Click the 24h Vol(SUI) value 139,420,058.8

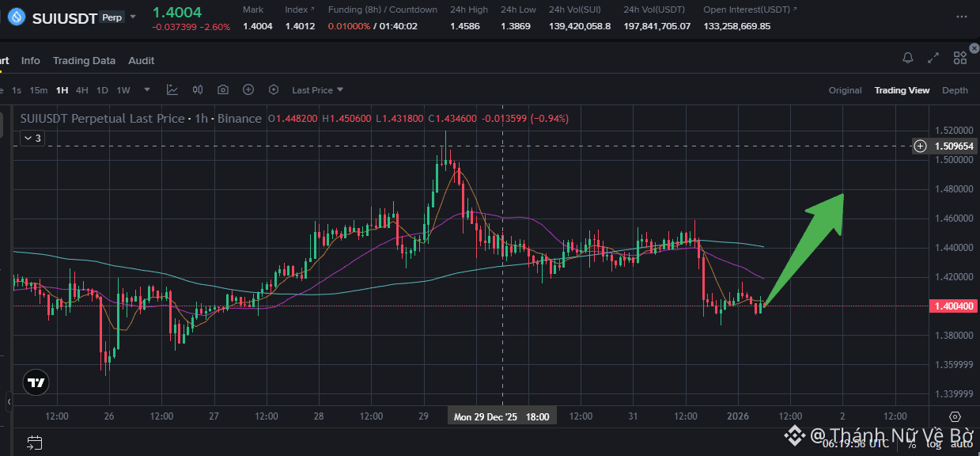point(580,26)
